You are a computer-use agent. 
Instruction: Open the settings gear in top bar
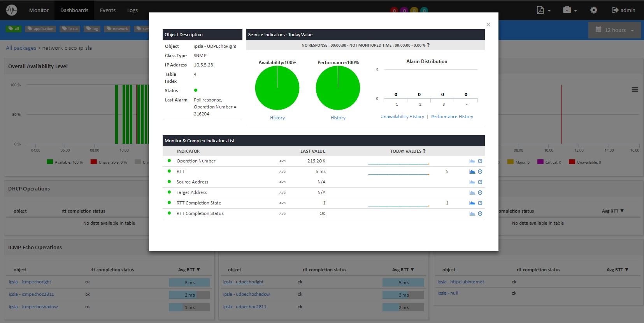(x=594, y=10)
